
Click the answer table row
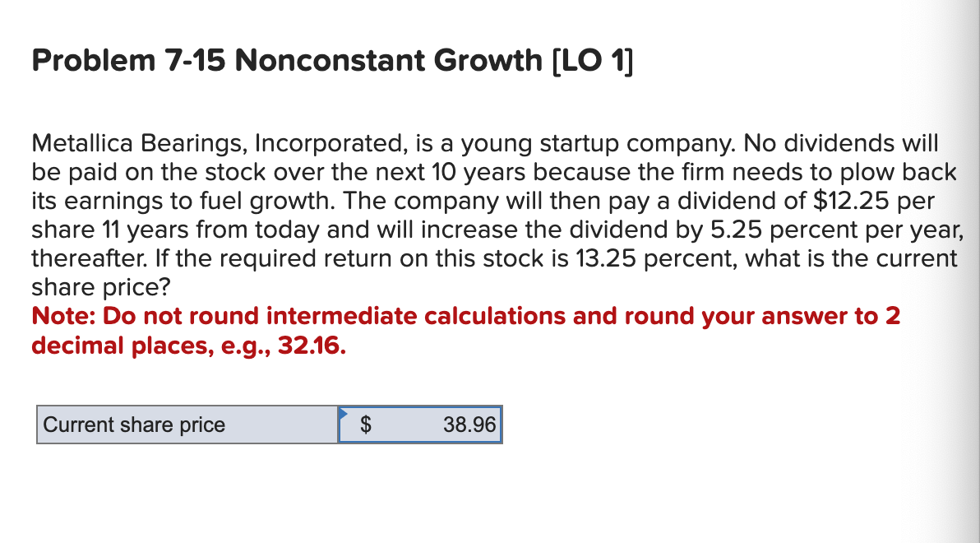(267, 425)
